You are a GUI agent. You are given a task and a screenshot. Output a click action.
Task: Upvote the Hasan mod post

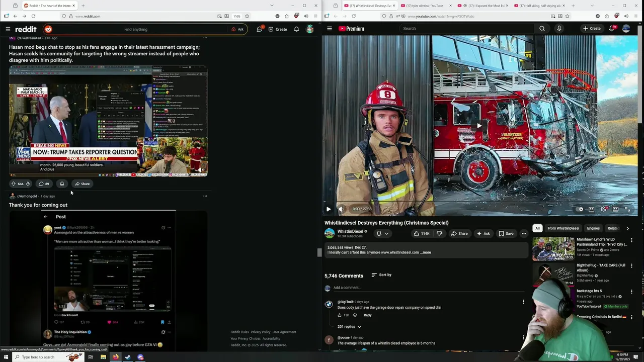[x=14, y=184]
